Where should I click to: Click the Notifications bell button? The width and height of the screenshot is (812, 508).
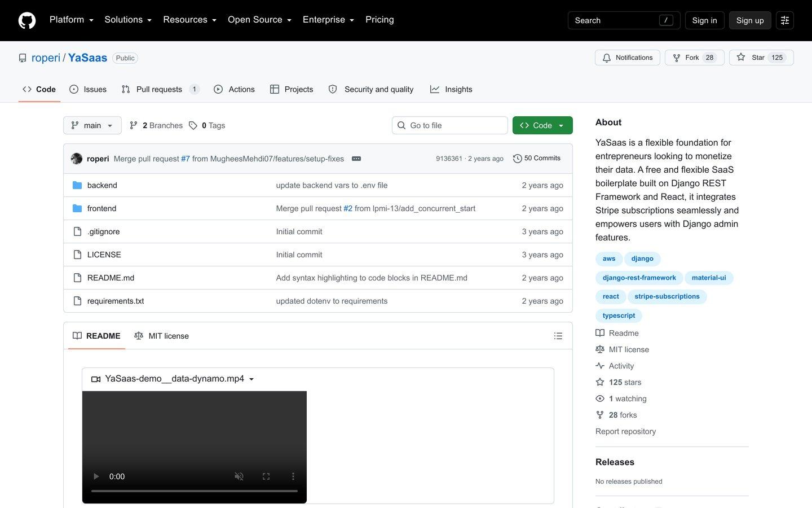[628, 58]
